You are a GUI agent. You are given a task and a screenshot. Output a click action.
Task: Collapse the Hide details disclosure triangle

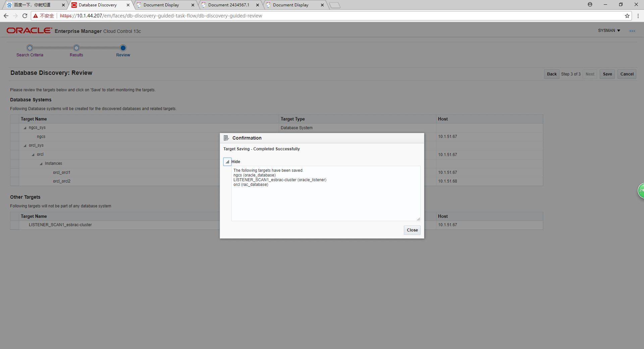pos(227,162)
